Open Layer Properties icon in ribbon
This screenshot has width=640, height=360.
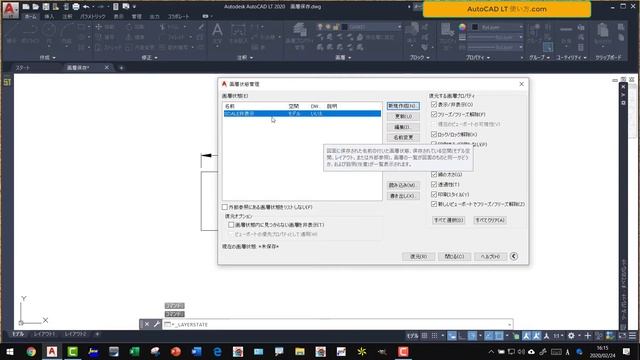(300, 30)
